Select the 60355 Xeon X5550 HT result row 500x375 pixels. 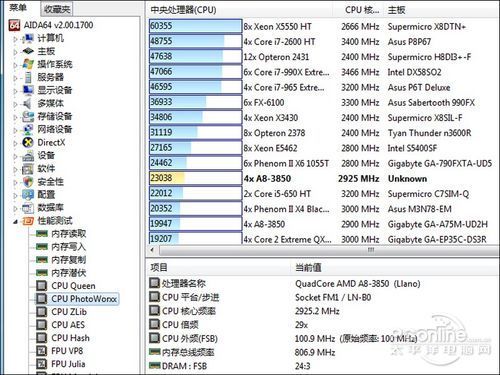[323, 26]
